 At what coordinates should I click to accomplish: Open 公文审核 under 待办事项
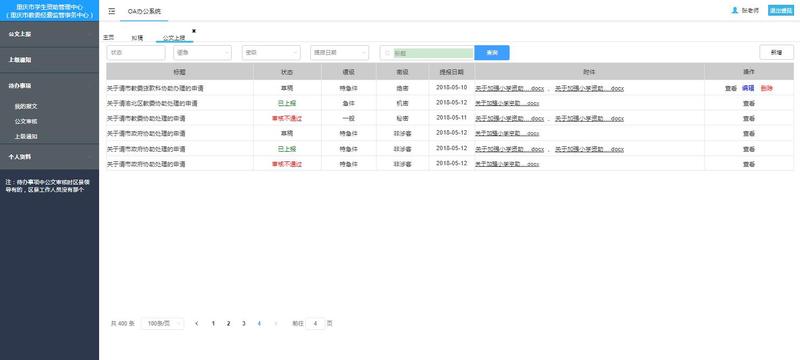(26, 121)
